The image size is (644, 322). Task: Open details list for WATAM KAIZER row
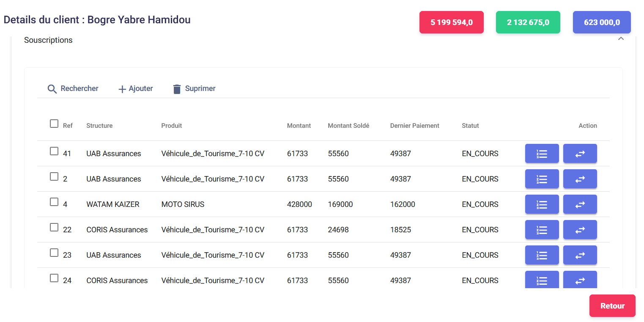point(542,204)
